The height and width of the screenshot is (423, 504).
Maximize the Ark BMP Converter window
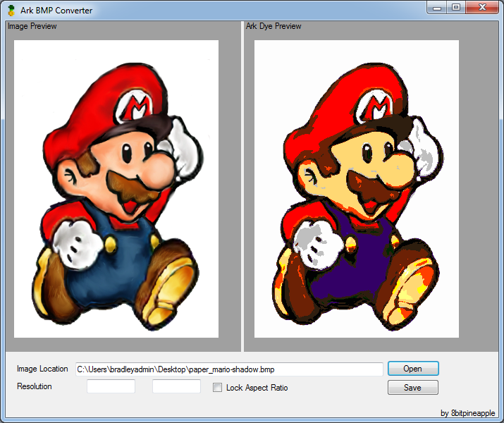click(x=456, y=7)
